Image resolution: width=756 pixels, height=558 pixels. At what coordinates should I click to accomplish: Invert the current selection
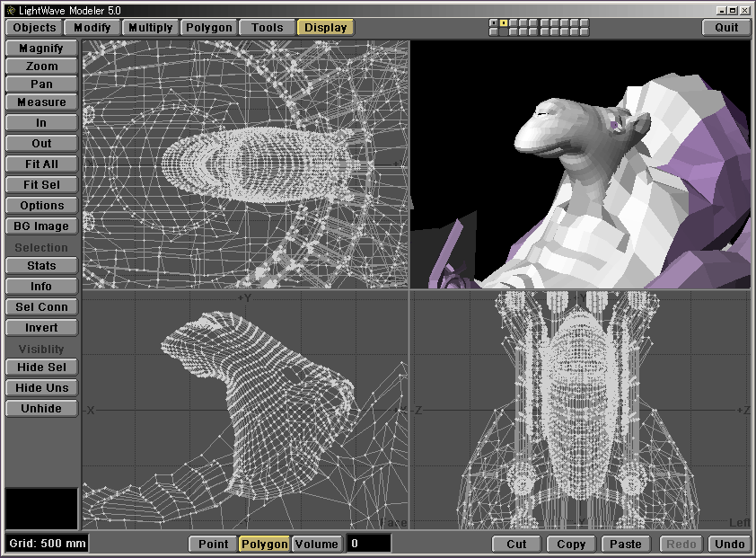point(41,328)
